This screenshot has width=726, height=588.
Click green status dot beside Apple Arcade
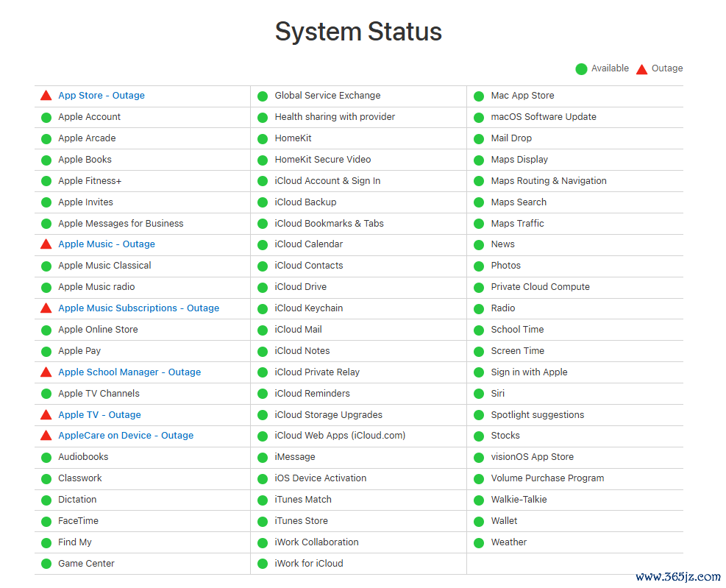point(46,139)
